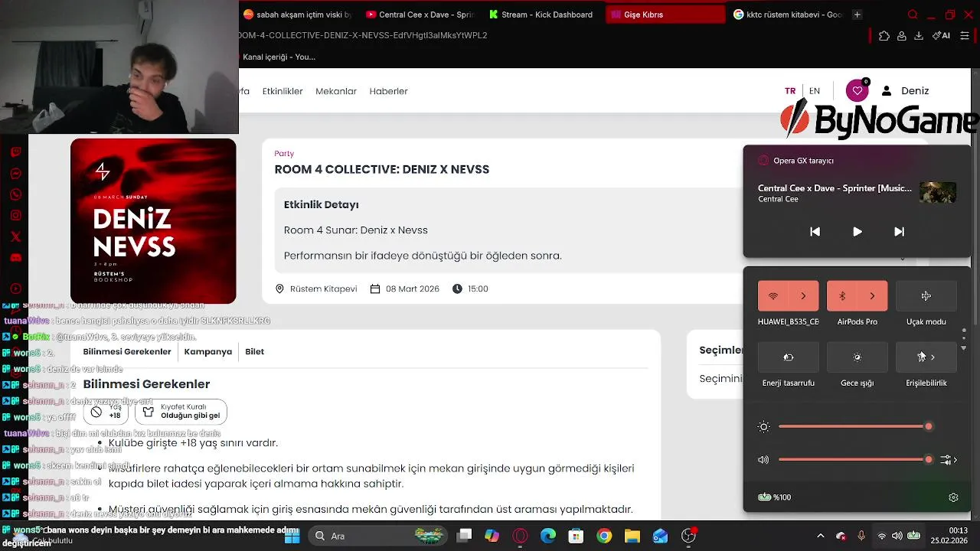Enable Gece ışığı night light

[x=857, y=357]
